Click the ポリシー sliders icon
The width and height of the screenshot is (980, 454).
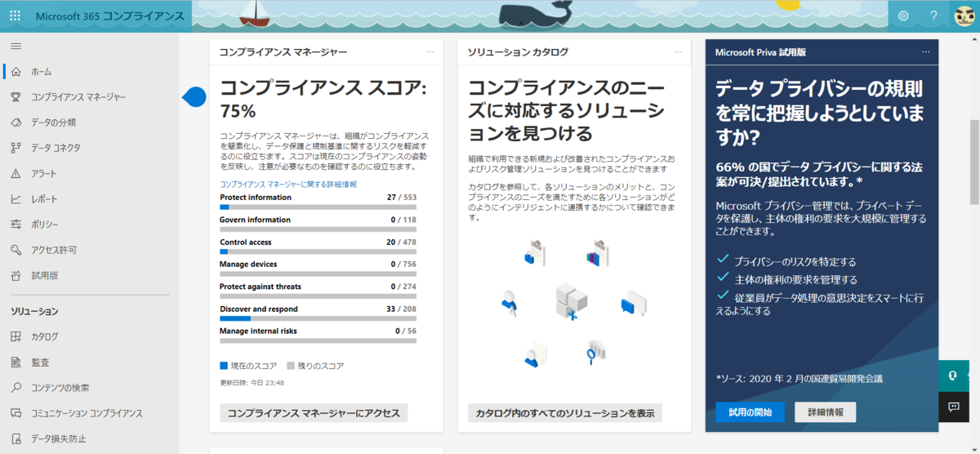(x=16, y=225)
